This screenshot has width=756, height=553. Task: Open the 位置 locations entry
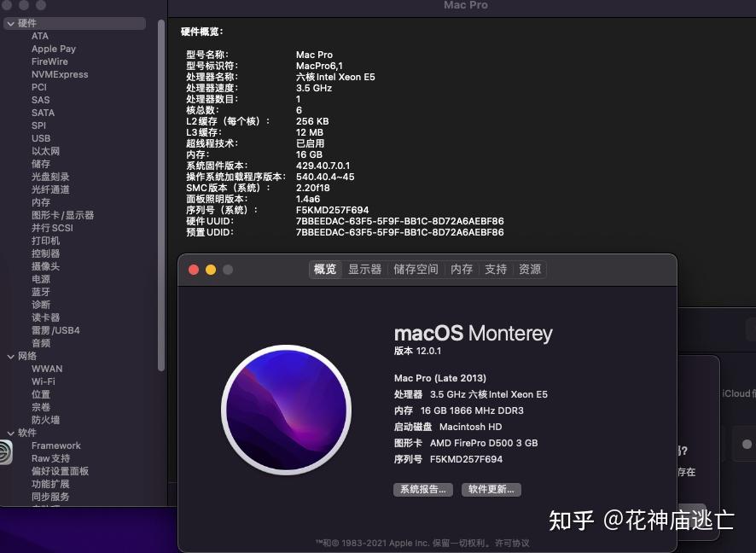(41, 394)
